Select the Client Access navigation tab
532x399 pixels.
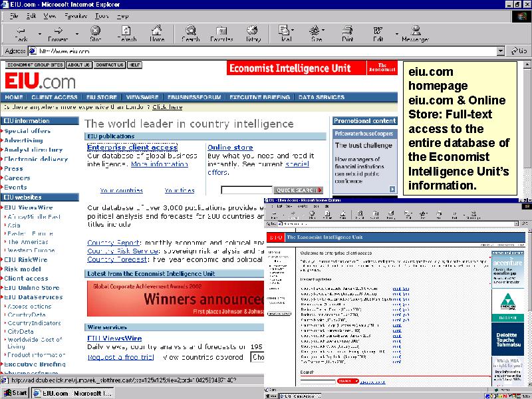pos(55,97)
